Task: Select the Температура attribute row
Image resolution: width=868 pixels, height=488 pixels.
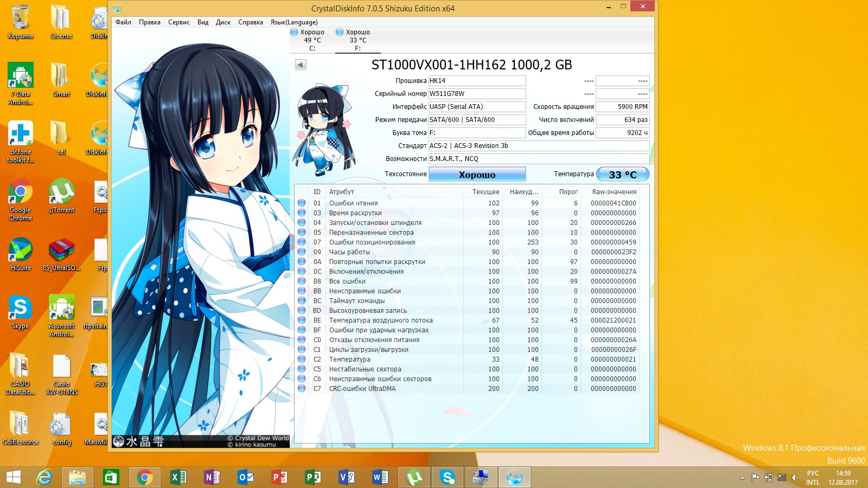Action: tap(349, 359)
